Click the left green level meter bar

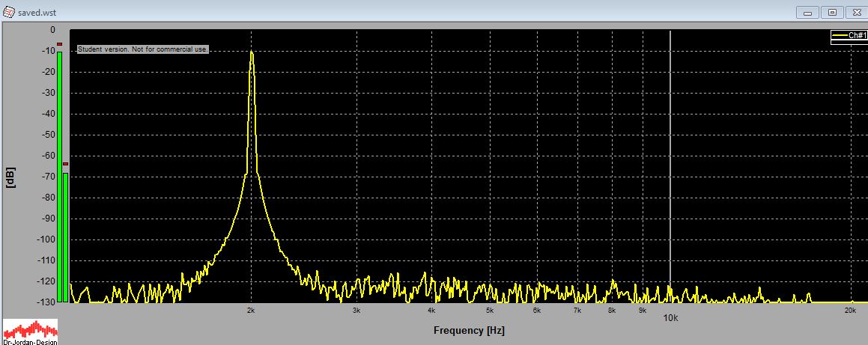(59, 177)
